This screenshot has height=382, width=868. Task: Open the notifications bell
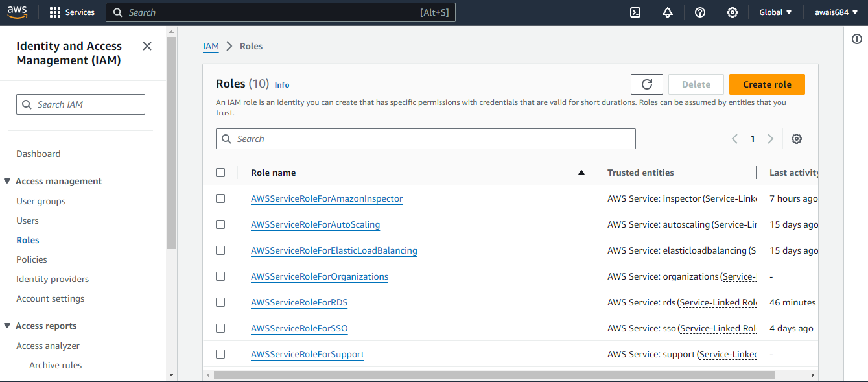point(668,12)
